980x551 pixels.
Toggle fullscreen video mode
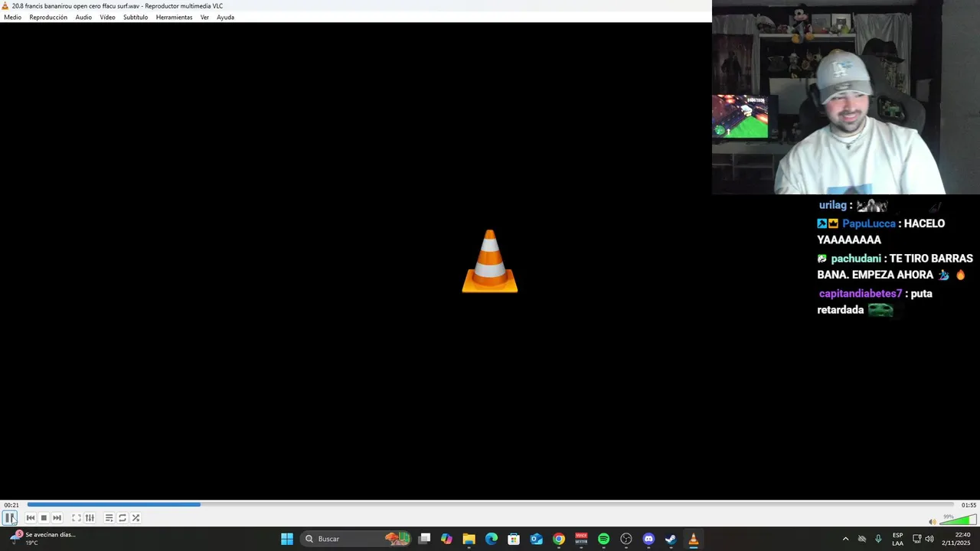tap(77, 518)
